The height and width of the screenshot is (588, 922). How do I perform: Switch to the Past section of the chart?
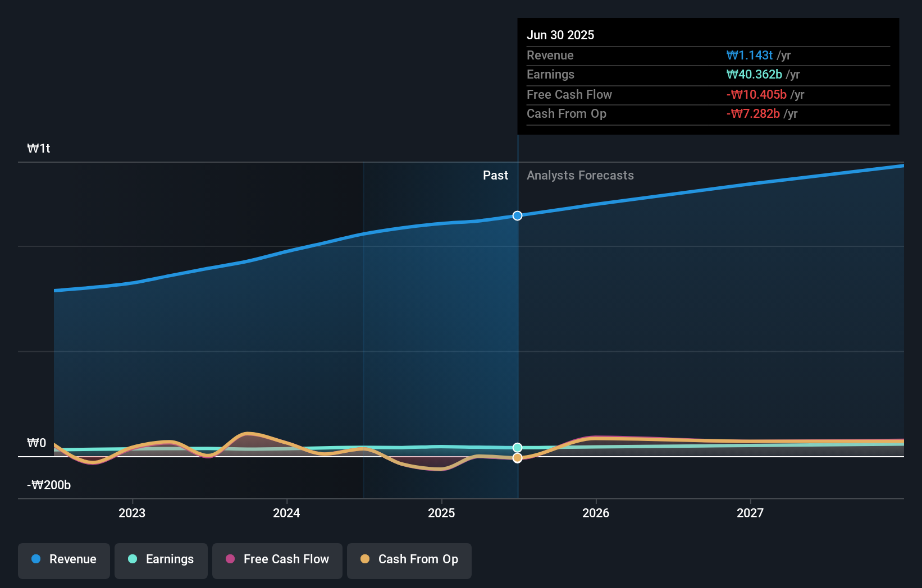click(495, 176)
